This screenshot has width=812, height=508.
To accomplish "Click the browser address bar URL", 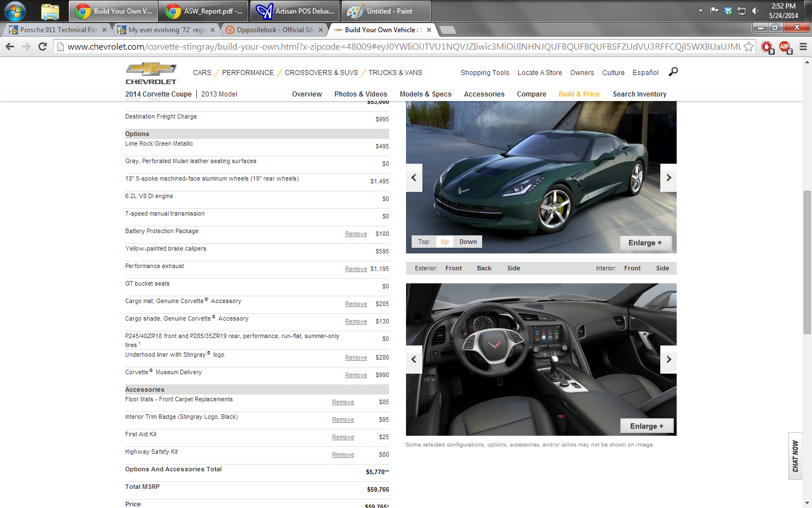I will 404,46.
